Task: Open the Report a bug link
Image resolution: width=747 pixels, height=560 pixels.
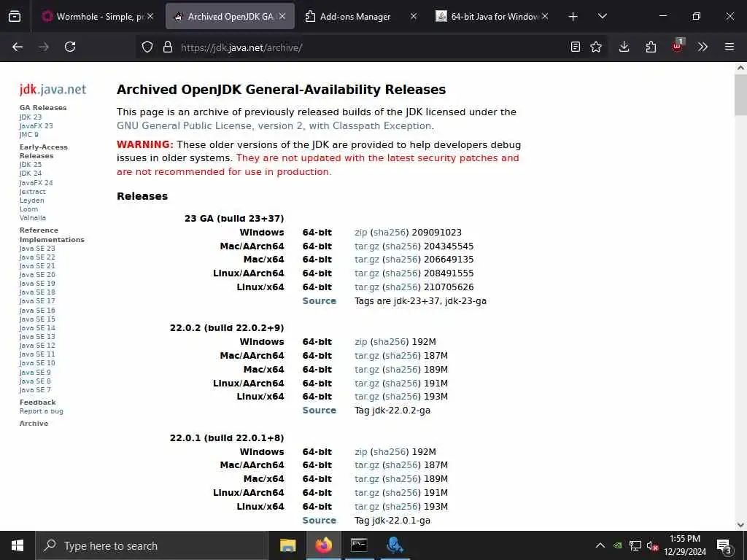Action: click(x=42, y=411)
